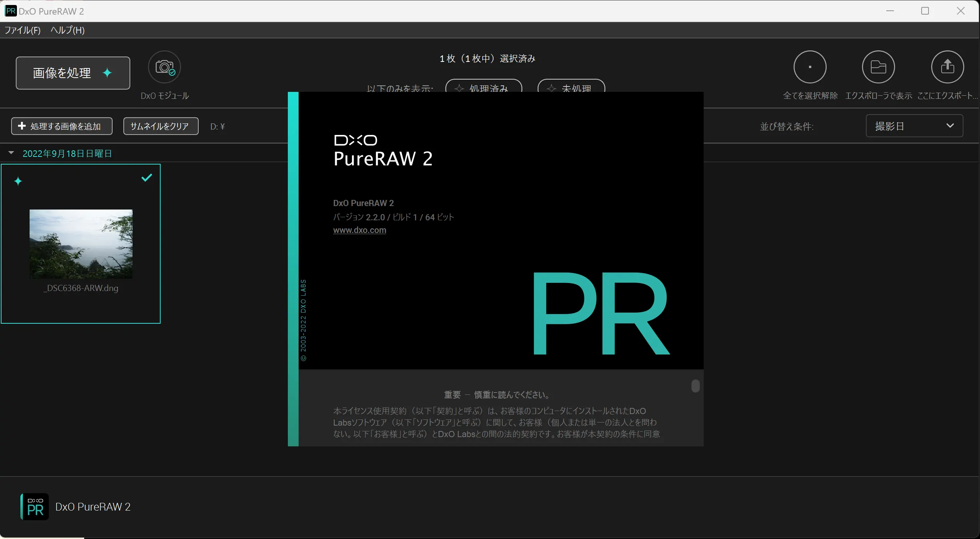Uncheck the selection checkmark on _DSC6368-ARW.dng
The height and width of the screenshot is (539, 980).
[147, 178]
